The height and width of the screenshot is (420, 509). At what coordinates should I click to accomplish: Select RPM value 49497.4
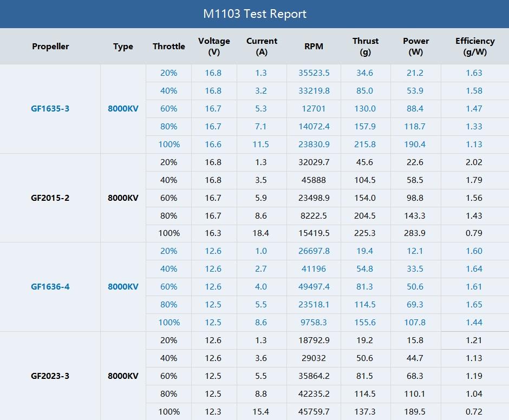pos(314,287)
